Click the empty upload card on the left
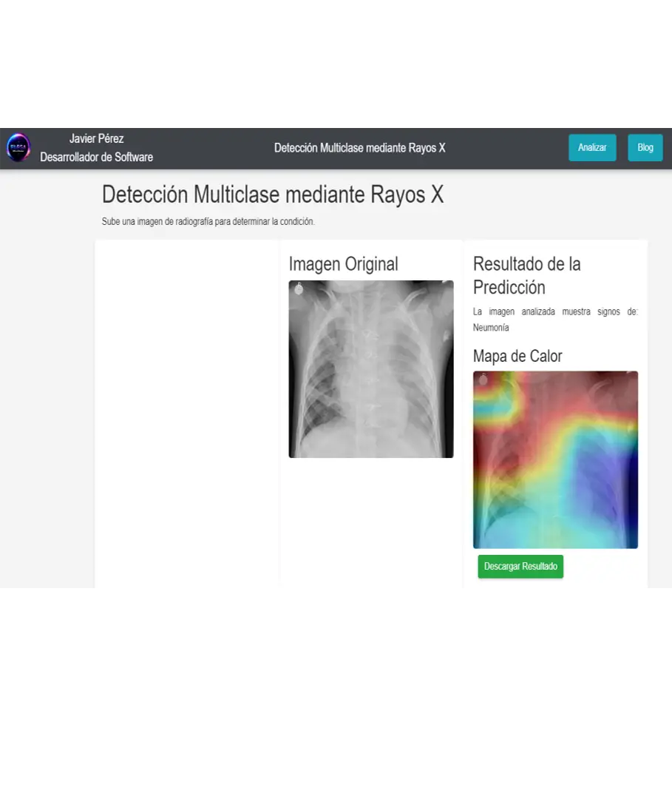The image size is (672, 799). point(186,414)
